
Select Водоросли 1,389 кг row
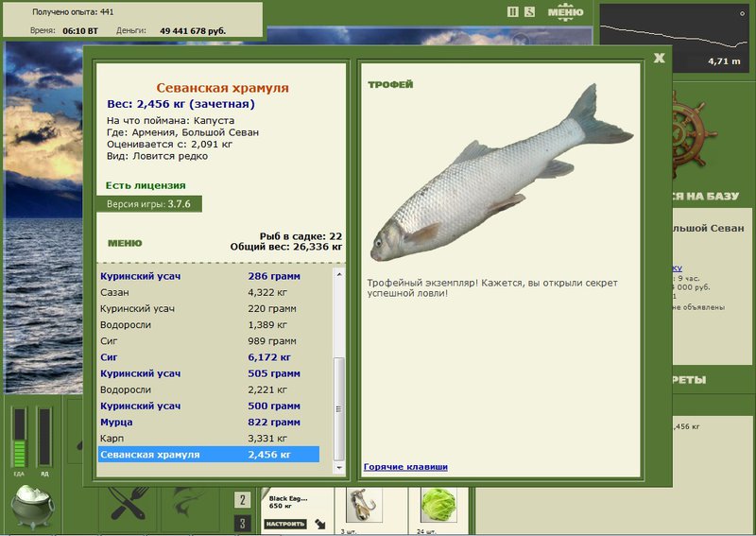click(208, 324)
